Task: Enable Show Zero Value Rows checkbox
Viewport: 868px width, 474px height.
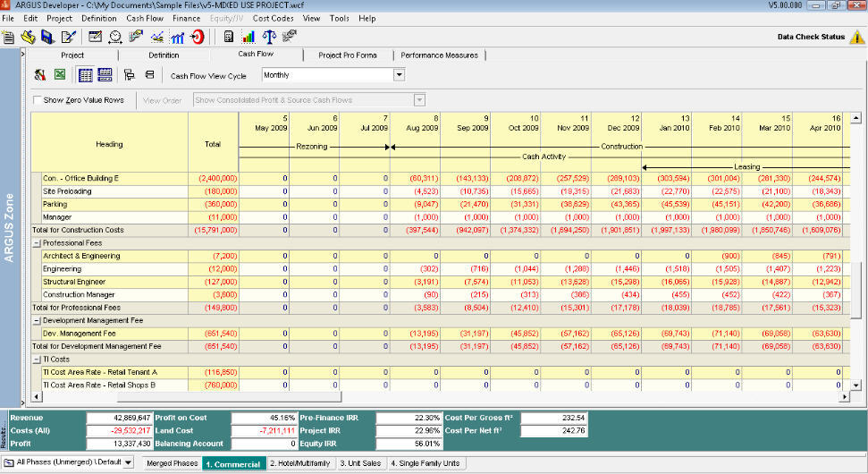Action: pyautogui.click(x=37, y=100)
